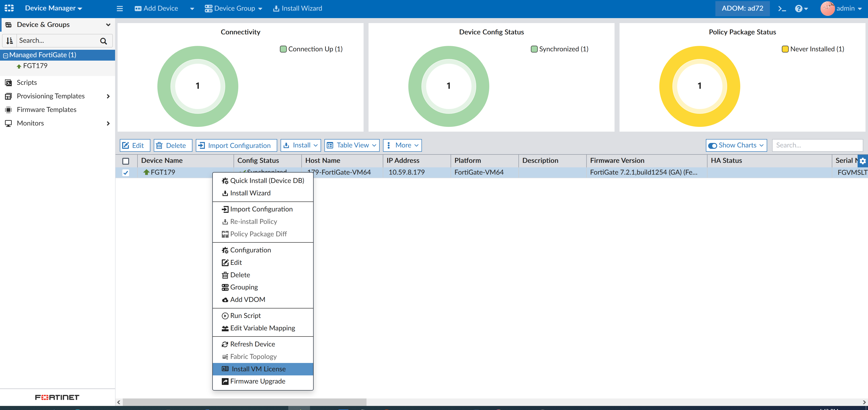Click the Scripts sidebar icon
Image resolution: width=868 pixels, height=410 pixels.
click(x=8, y=83)
